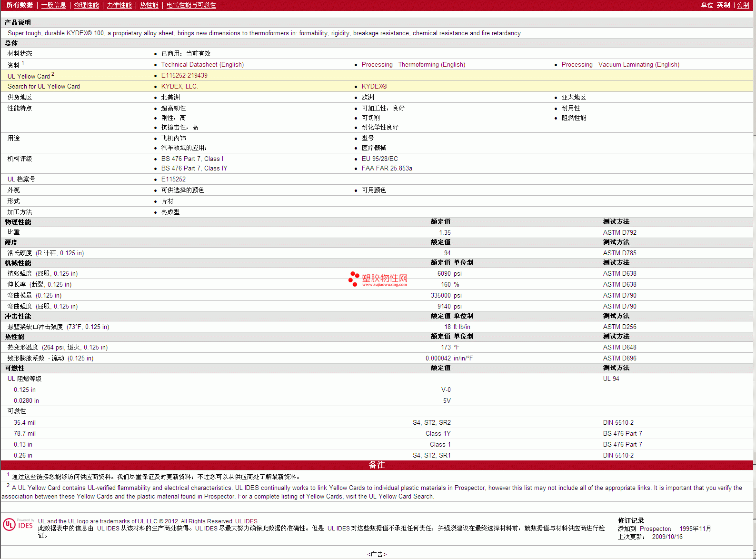Select S4, ST2, SR2 rating

pos(431,422)
